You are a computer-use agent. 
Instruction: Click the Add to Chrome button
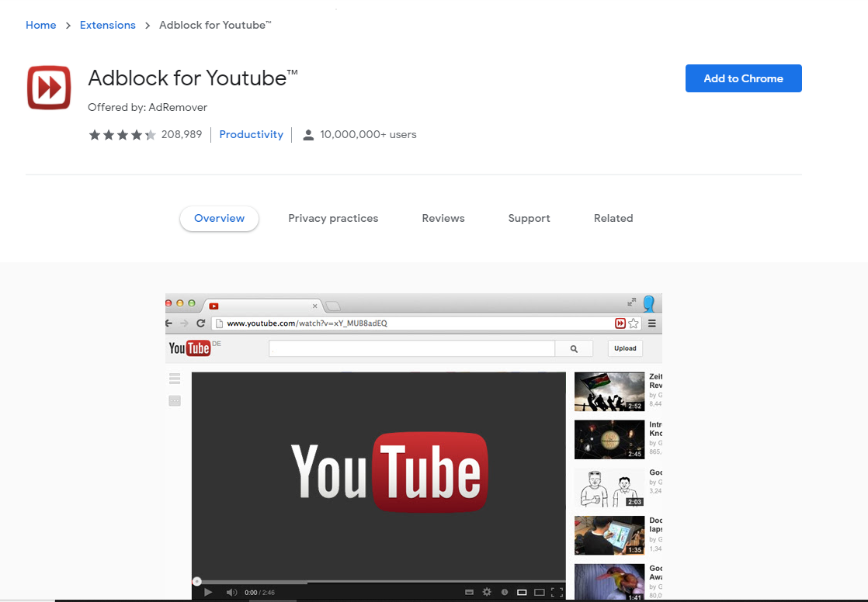tap(743, 78)
